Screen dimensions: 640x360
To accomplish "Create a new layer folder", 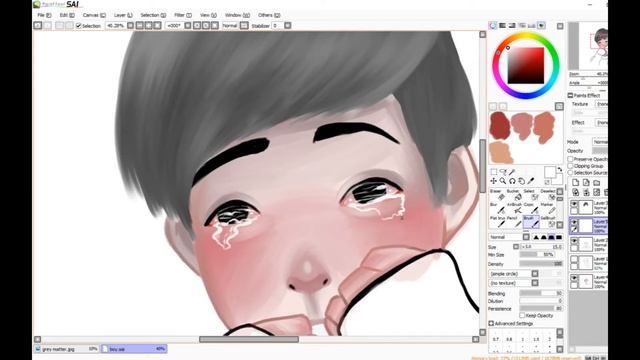I will click(x=597, y=182).
